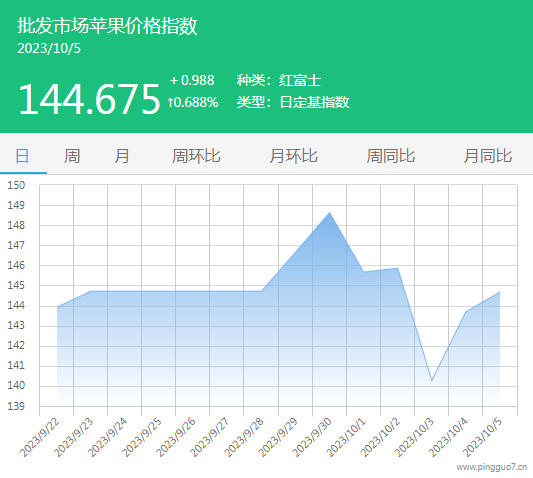
Task: Click the 2023/10/1 x-axis date label
Action: [x=346, y=438]
